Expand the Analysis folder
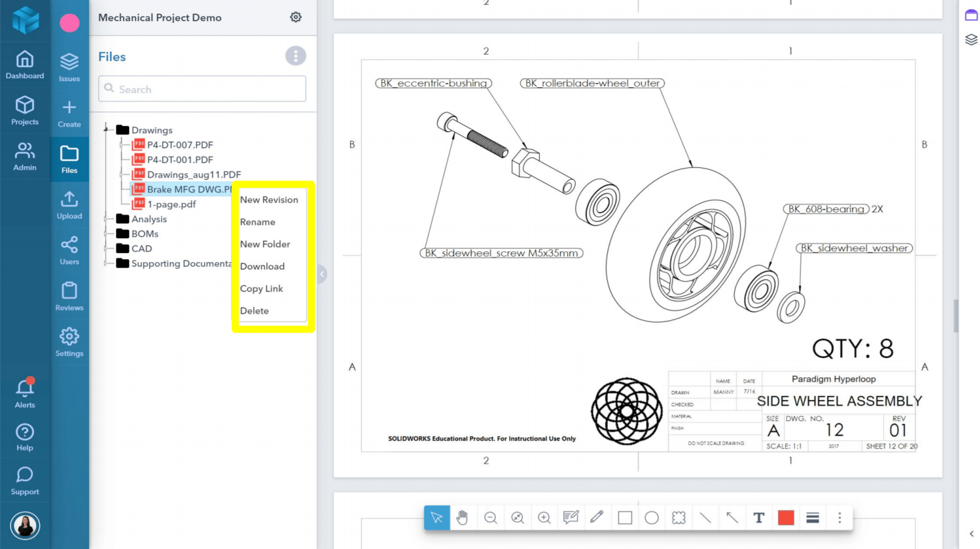 pos(106,219)
